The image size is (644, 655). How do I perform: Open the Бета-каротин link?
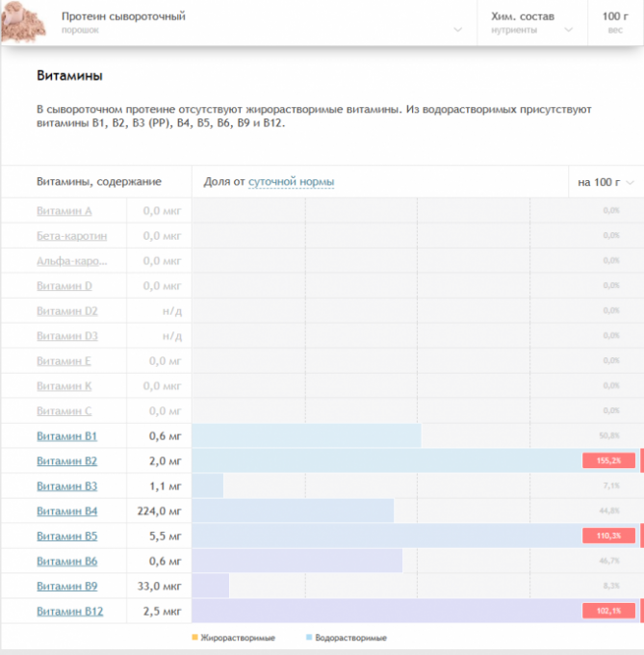(x=71, y=235)
